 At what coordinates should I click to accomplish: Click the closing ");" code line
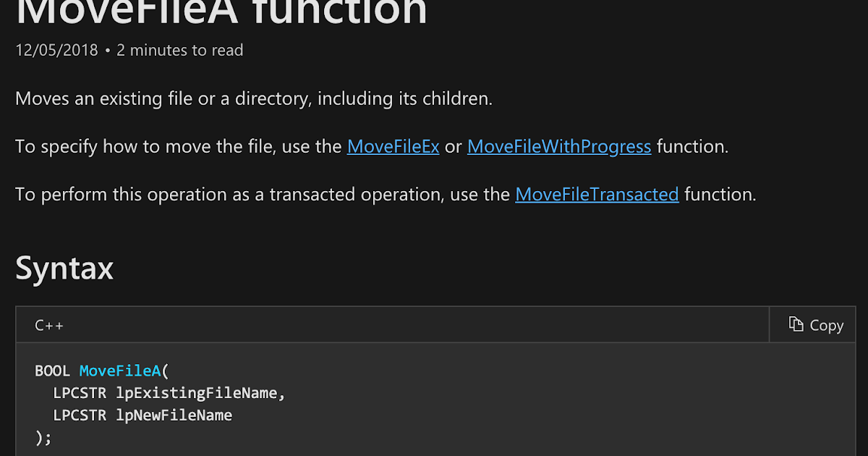(x=43, y=438)
